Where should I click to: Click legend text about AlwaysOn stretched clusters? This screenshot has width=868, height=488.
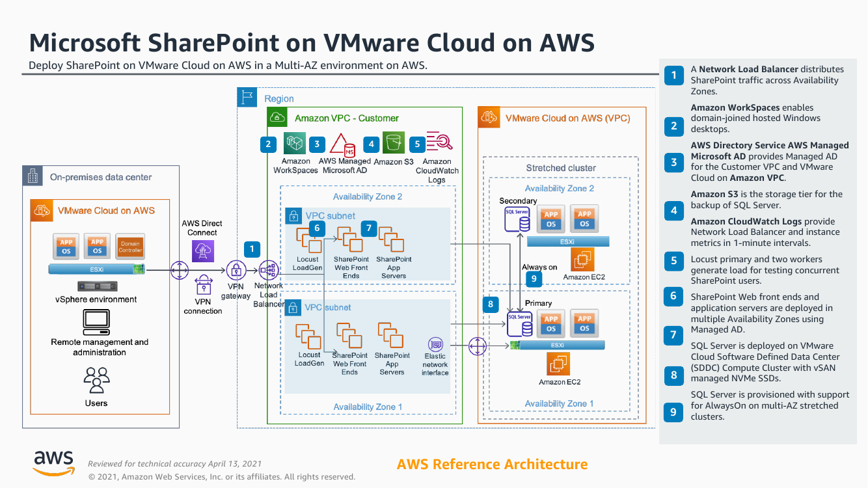(x=770, y=405)
